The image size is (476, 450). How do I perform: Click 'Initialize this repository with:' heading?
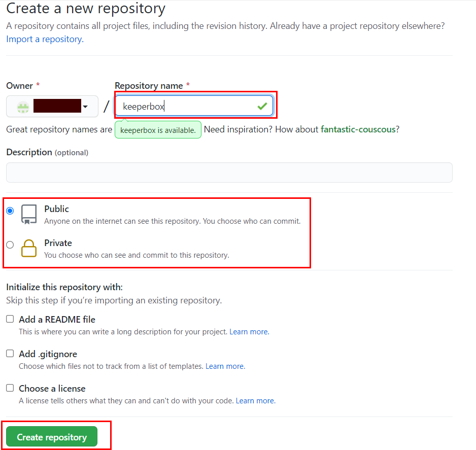click(x=64, y=287)
